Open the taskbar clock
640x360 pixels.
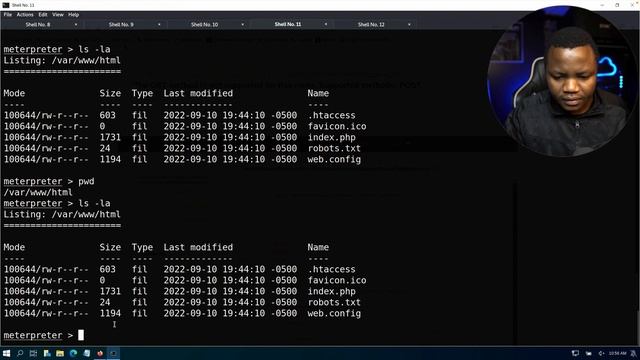pyautogui.click(x=618, y=353)
